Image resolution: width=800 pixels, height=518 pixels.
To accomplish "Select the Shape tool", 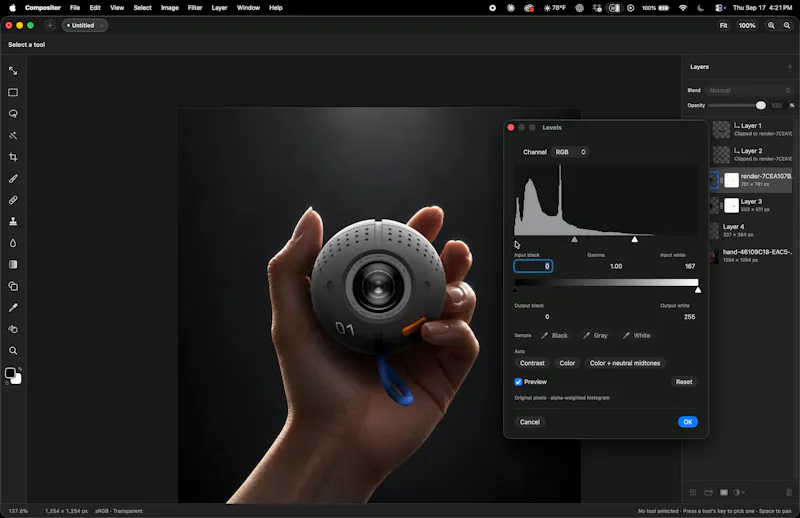I will 13,286.
